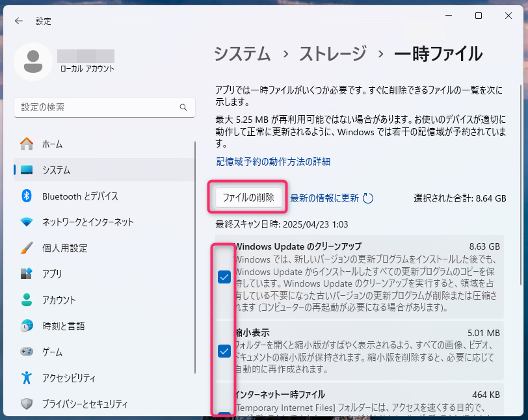Click the アプリ apps icon
Screen dimensions: 528x420
coord(27,274)
